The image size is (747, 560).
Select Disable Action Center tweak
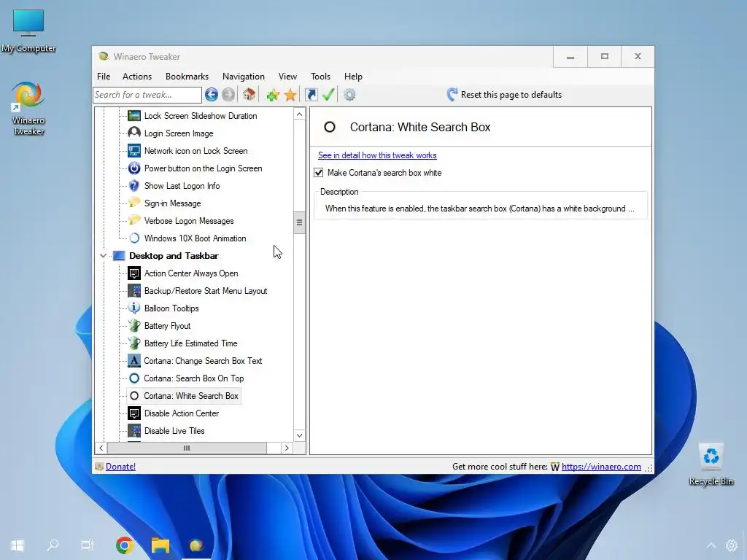click(x=182, y=413)
